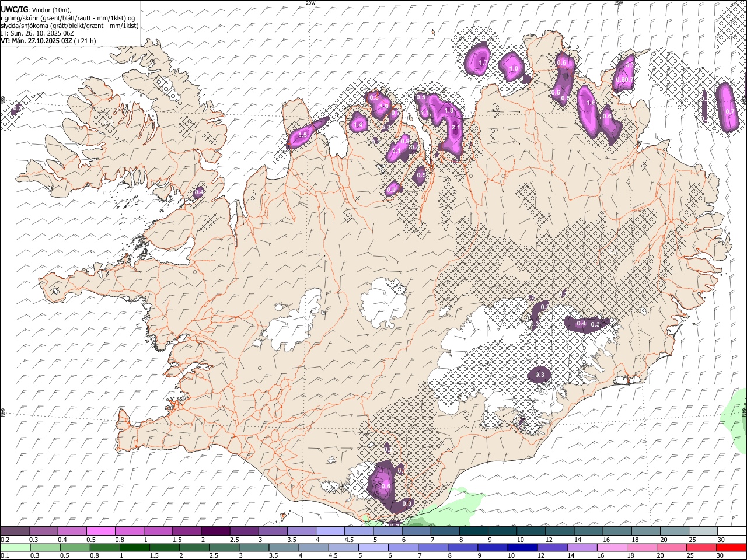Screen dimensions: 747x560
Task: Click the 1.7 value in the northern offshore patch
Action: tap(483, 62)
